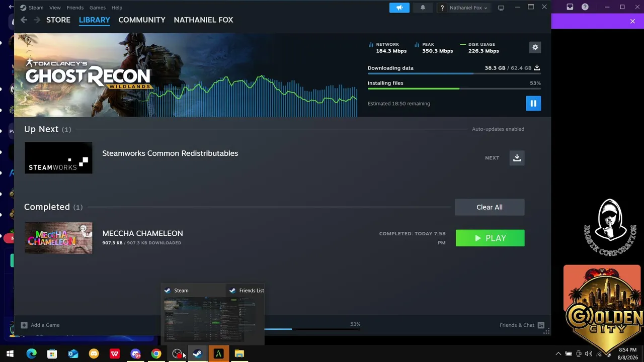
Task: Clear All completed downloads
Action: pyautogui.click(x=490, y=207)
